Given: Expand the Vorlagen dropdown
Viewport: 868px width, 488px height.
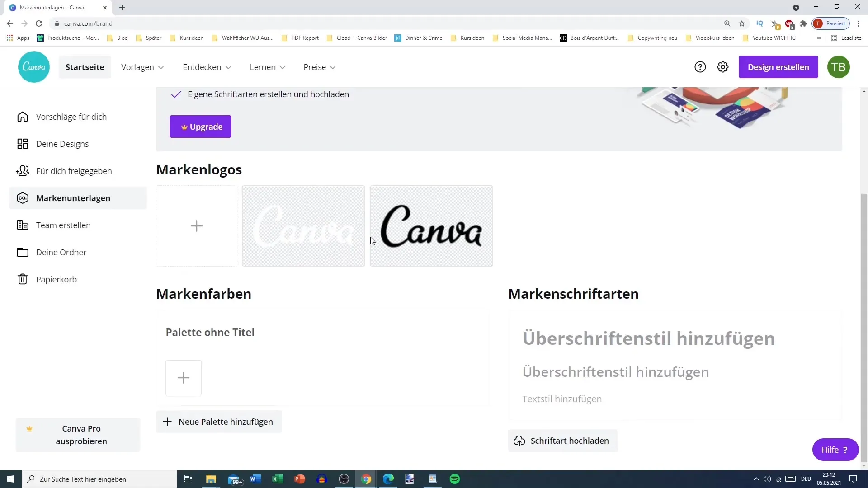Looking at the screenshot, I should click(142, 67).
